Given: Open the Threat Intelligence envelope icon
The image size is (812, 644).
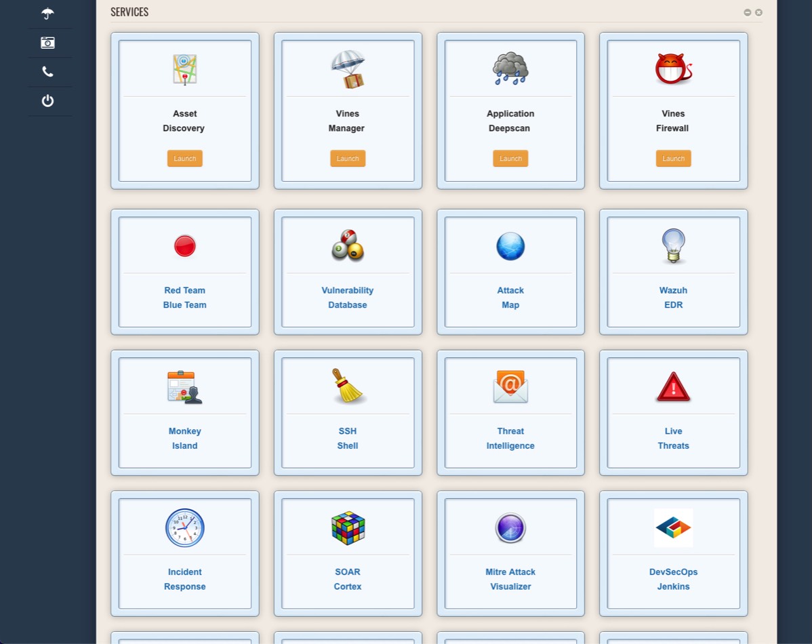Looking at the screenshot, I should (510, 386).
